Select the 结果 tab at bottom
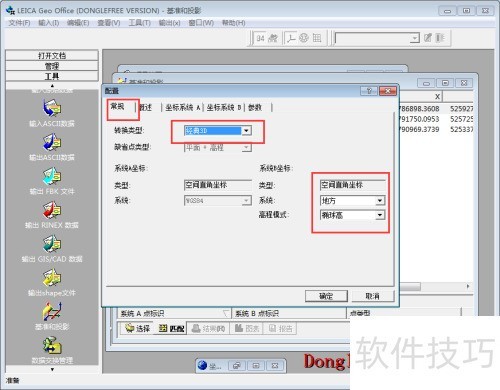 click(209, 329)
